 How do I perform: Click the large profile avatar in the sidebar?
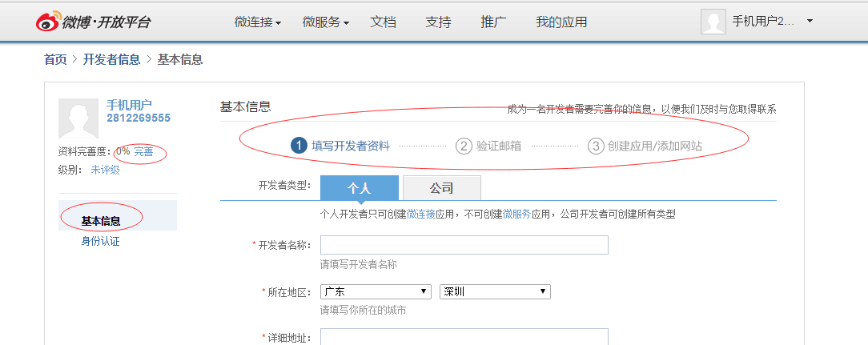pos(78,118)
